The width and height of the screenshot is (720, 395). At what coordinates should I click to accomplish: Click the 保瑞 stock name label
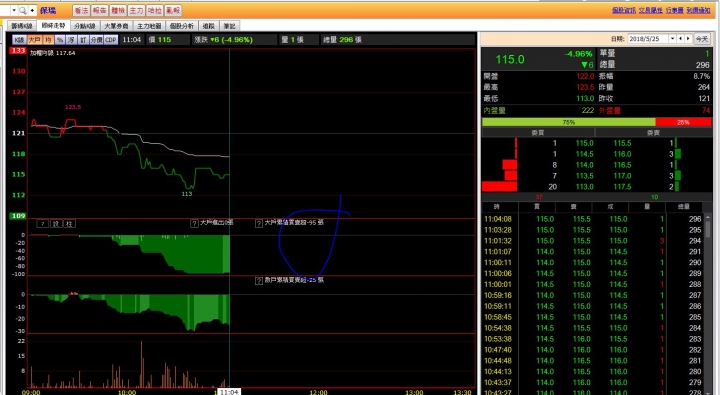point(48,10)
